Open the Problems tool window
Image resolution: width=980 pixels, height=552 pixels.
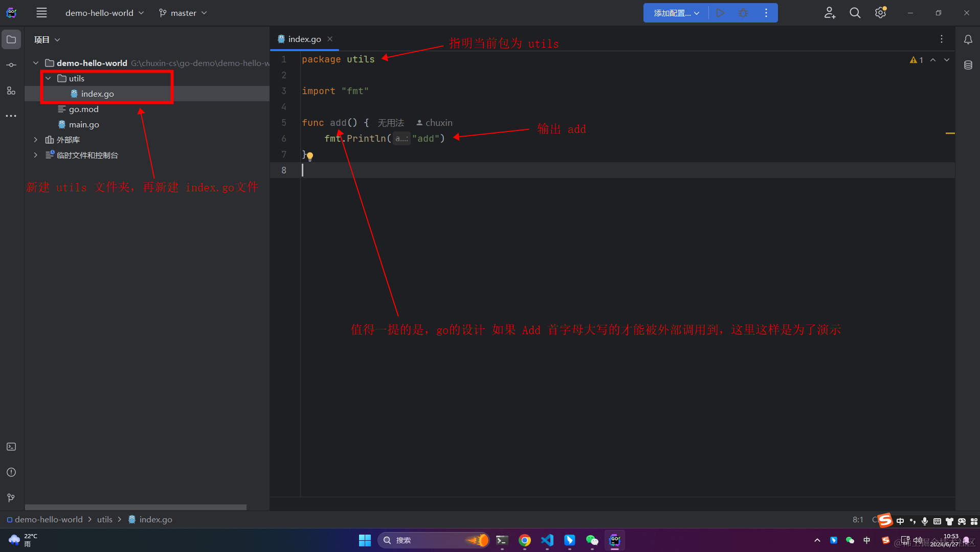click(11, 472)
